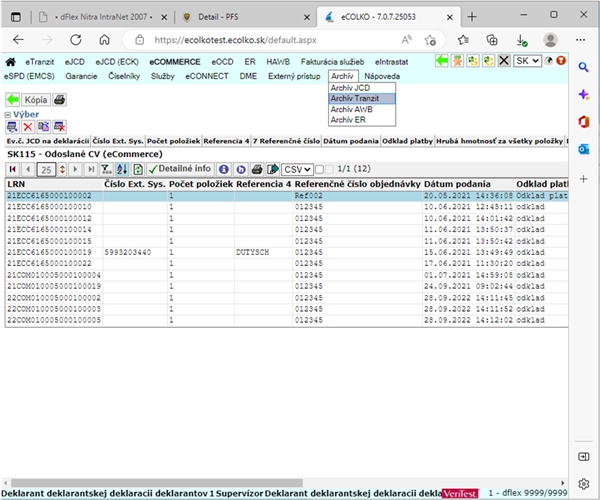This screenshot has height=500, width=600.
Task: Open Edge browser downloads icon
Action: tap(522, 40)
